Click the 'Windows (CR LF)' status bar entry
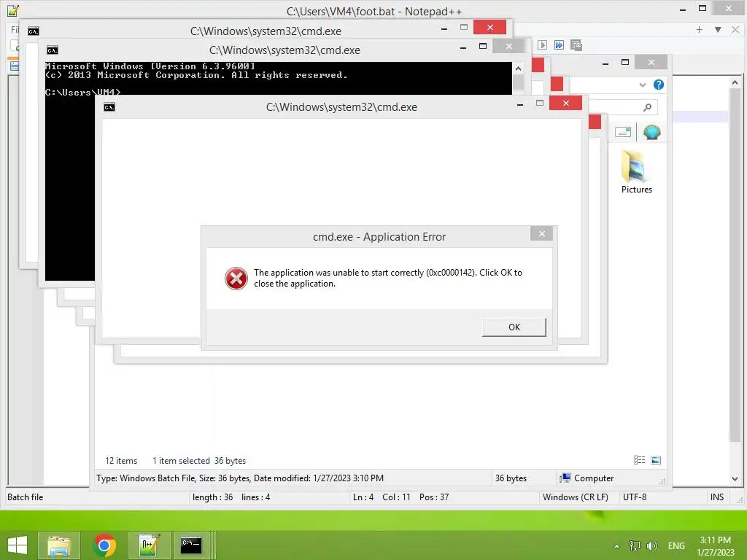747x560 pixels. tap(575, 497)
